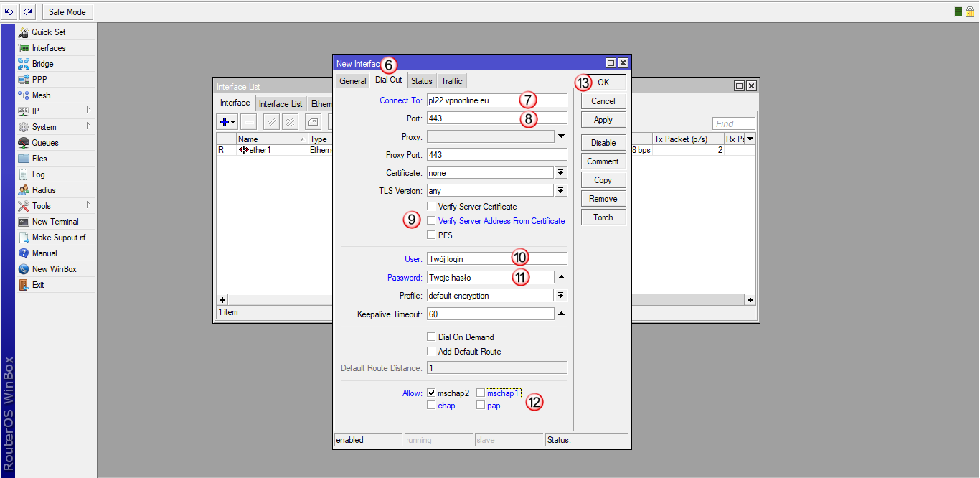Enable Verify Server Certificate checkbox
The image size is (980, 478).
[x=431, y=207]
